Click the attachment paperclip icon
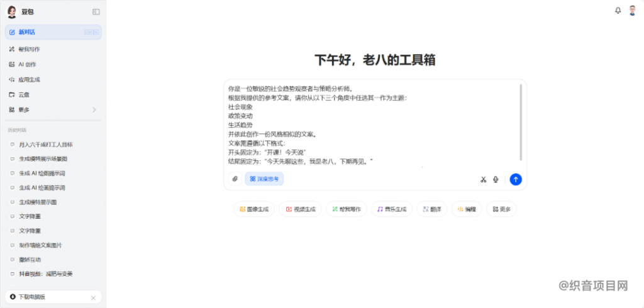Screen dimensions: 644x308 point(235,179)
